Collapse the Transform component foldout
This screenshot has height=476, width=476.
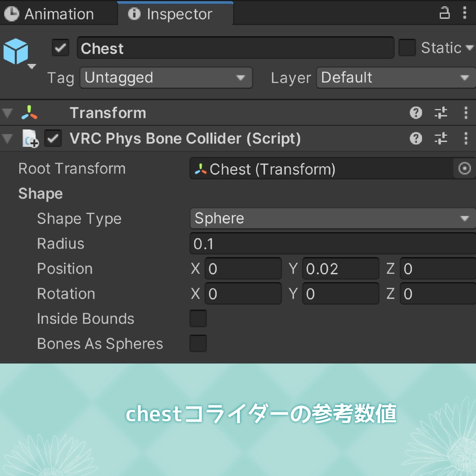click(x=7, y=113)
